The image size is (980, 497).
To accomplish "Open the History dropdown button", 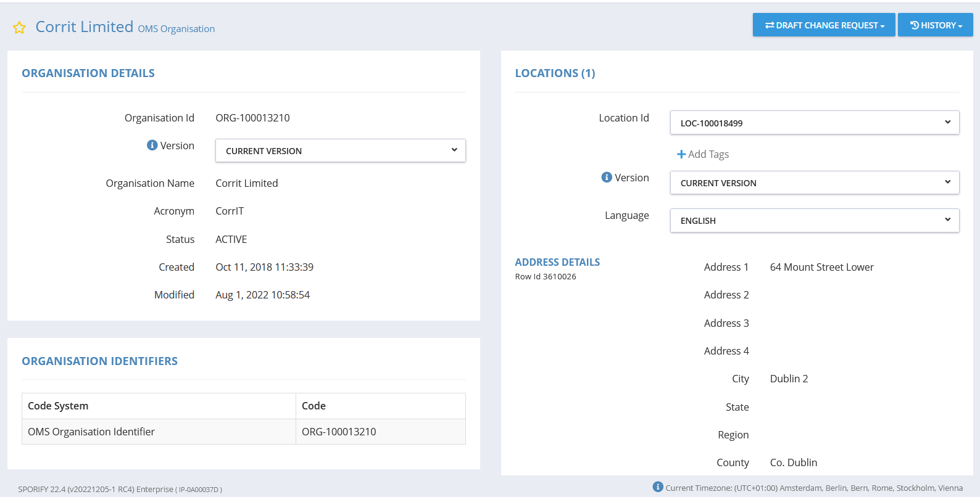I will point(935,25).
